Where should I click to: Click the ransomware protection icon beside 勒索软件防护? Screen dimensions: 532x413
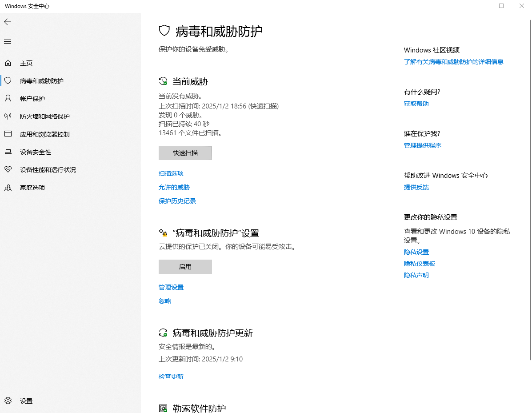pos(163,408)
